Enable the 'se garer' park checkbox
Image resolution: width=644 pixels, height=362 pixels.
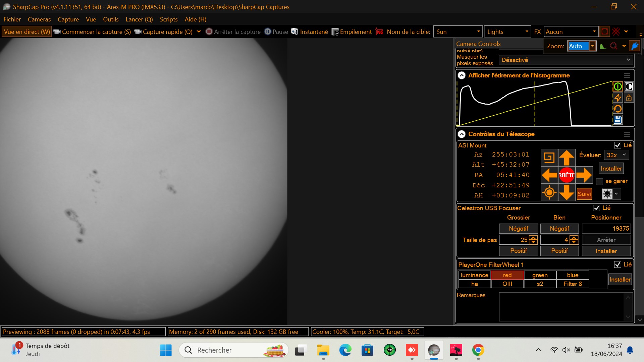click(x=599, y=181)
